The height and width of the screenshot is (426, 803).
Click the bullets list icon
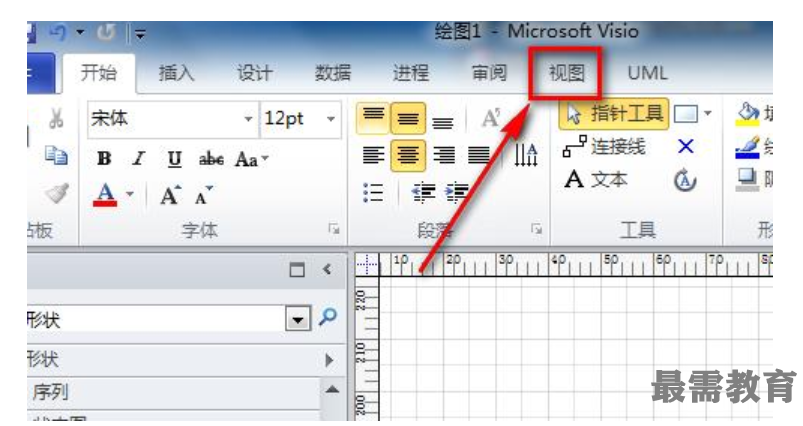click(373, 193)
